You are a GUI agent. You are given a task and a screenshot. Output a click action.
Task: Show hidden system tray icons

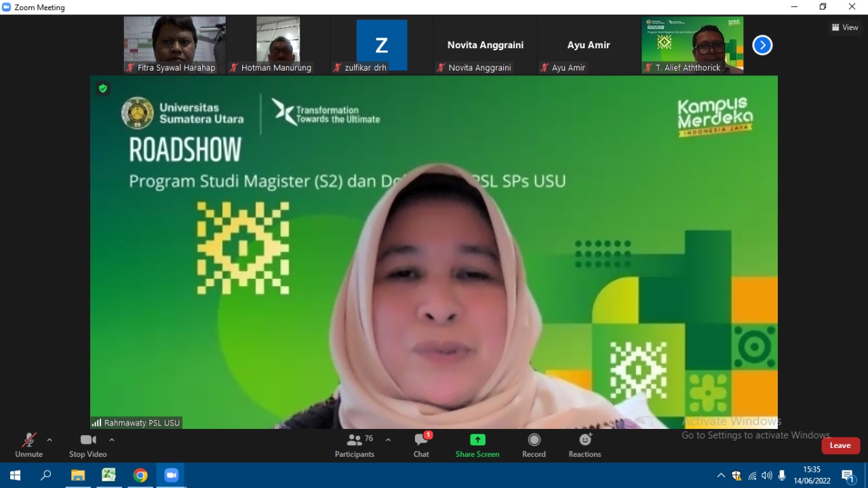pyautogui.click(x=720, y=475)
